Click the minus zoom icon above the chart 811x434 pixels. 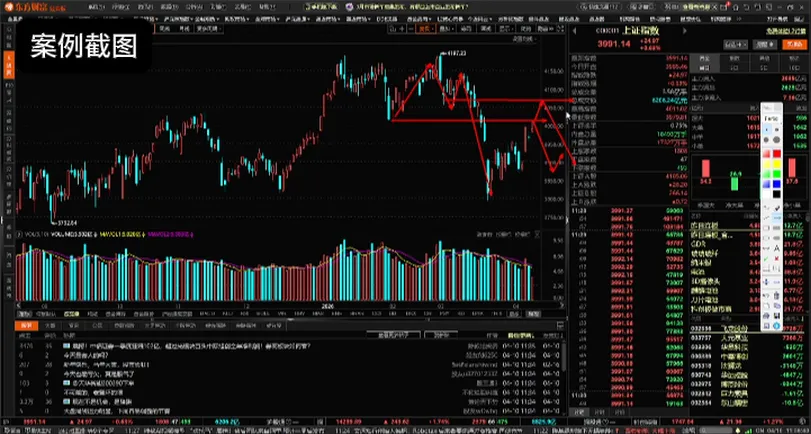click(x=411, y=29)
